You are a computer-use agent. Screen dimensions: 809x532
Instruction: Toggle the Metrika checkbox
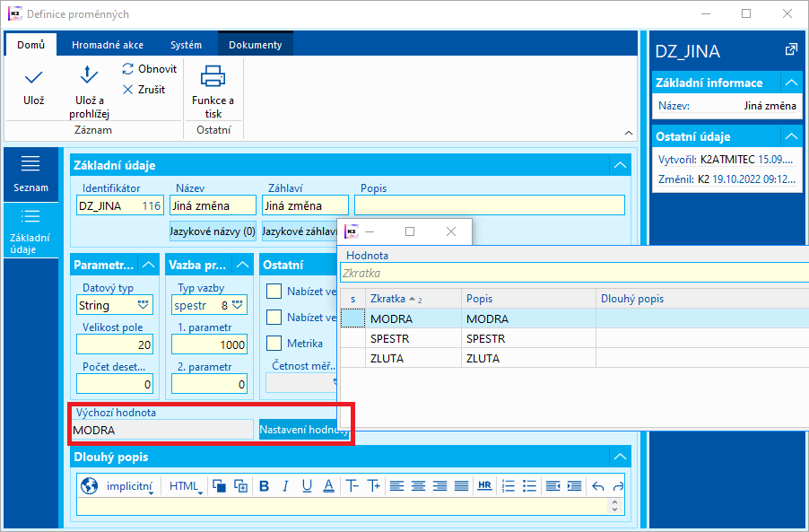(274, 344)
